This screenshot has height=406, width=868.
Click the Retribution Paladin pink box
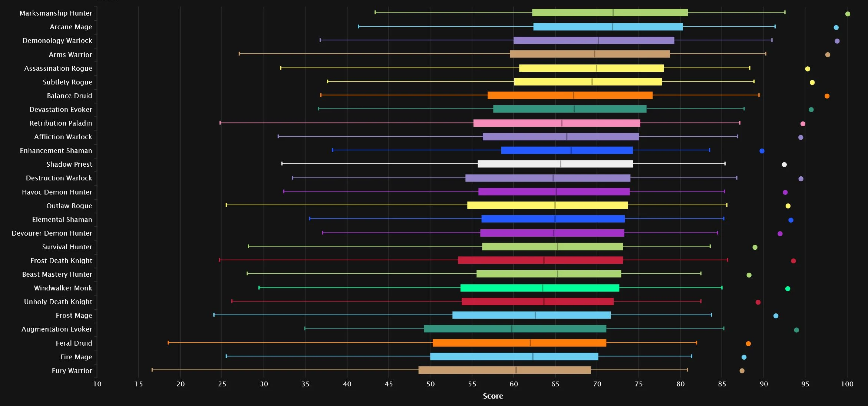(x=557, y=123)
